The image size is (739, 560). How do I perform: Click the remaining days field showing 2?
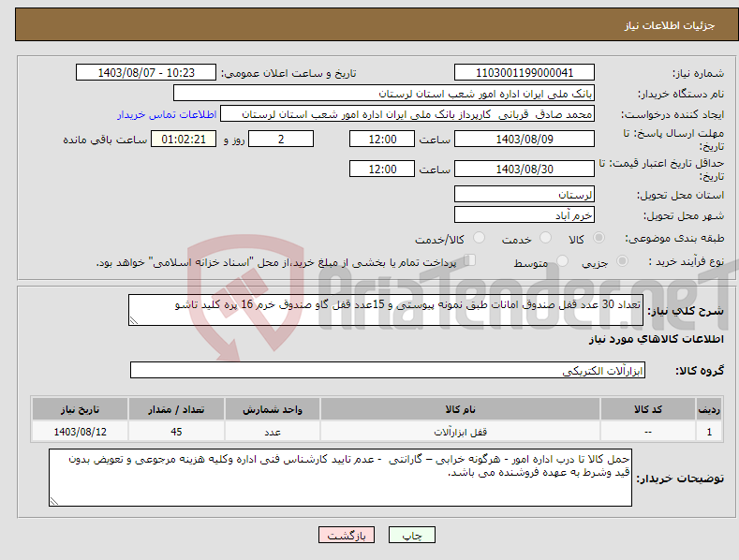[281, 139]
